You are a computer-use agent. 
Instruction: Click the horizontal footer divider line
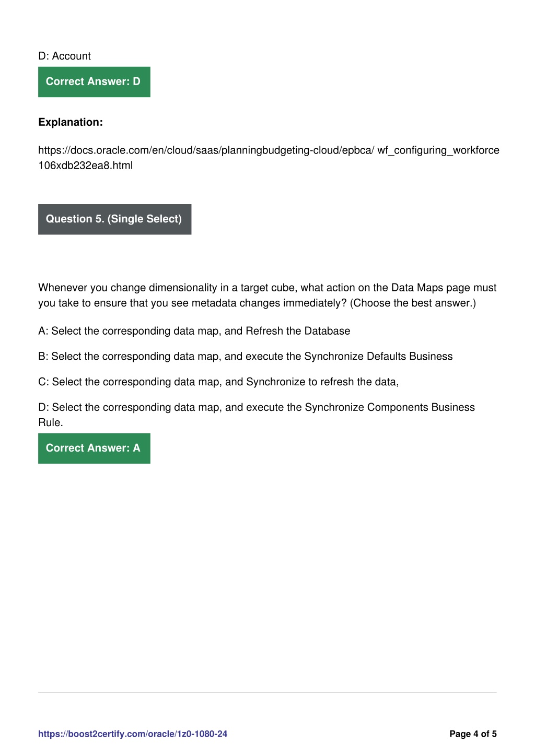coord(267,692)
